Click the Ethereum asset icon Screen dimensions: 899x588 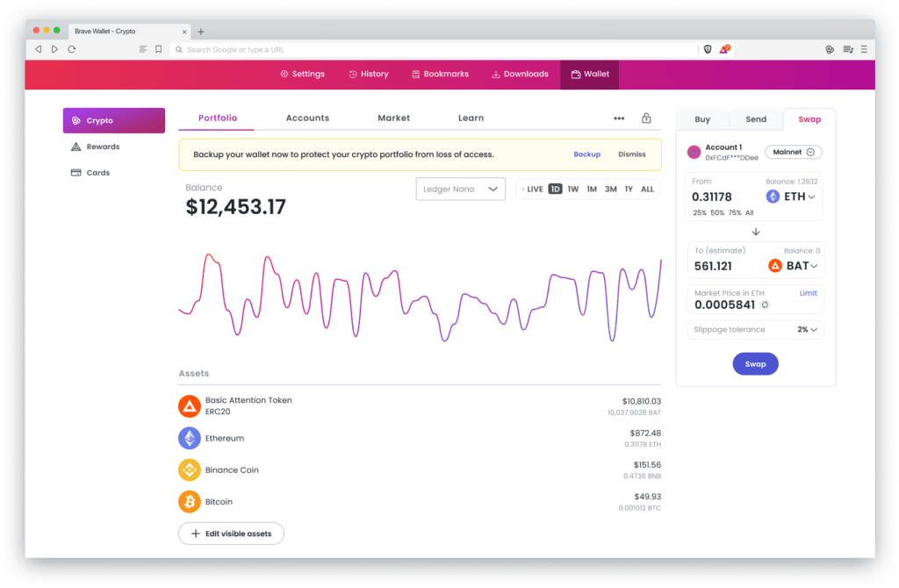tap(190, 438)
